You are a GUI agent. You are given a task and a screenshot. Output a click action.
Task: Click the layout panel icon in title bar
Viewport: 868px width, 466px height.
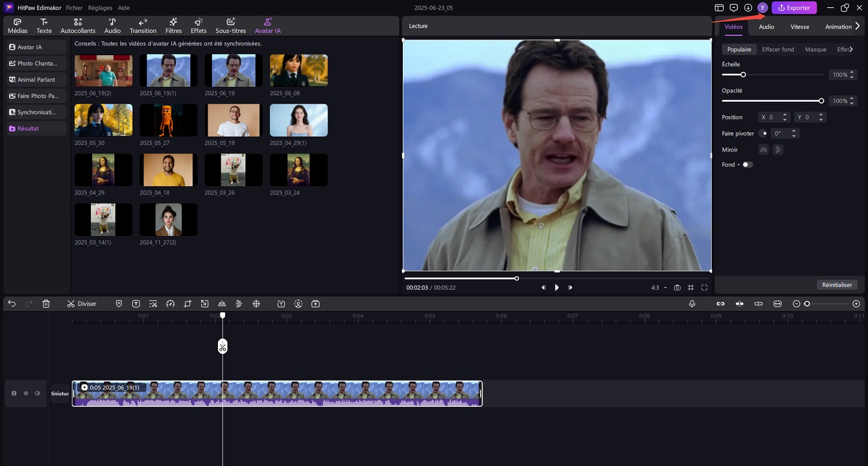coord(720,8)
